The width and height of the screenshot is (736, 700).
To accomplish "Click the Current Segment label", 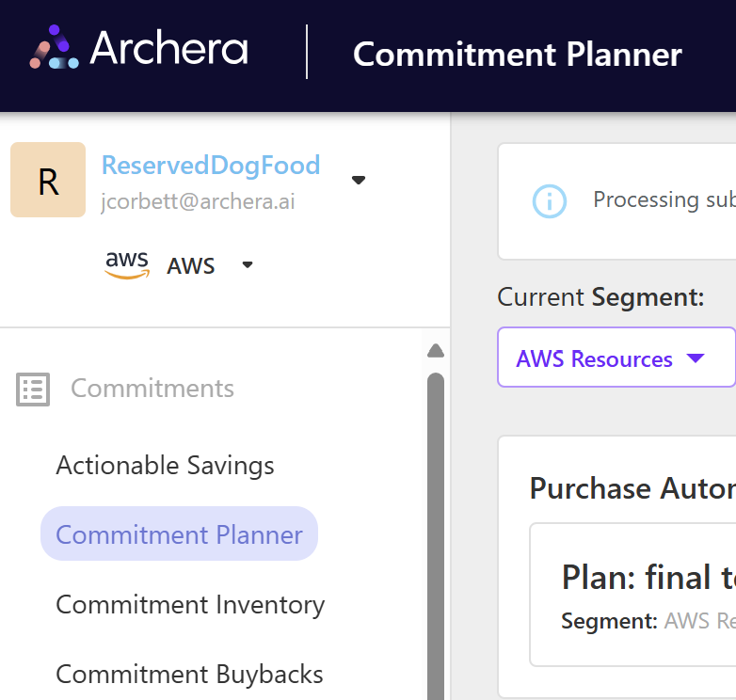I will point(600,297).
